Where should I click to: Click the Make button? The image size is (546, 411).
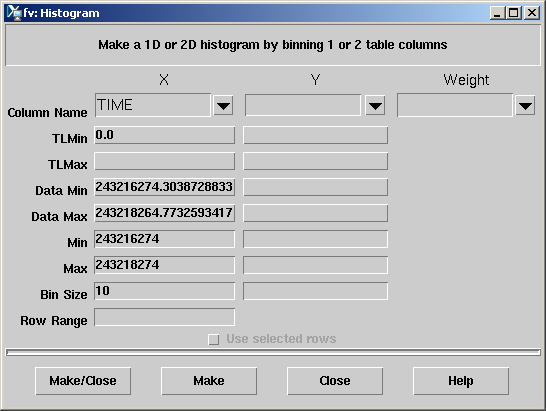(209, 381)
